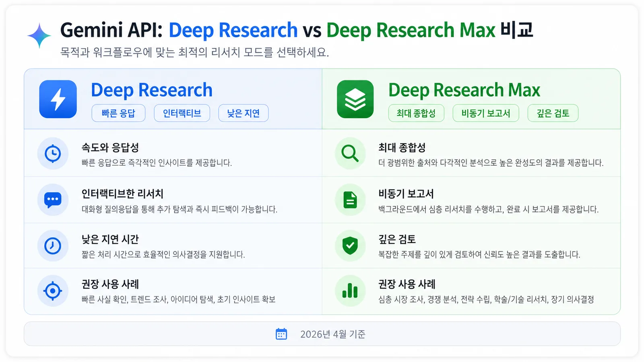Click the 심층 시장 조사, 경쟁 분석 text

[x=486, y=299]
